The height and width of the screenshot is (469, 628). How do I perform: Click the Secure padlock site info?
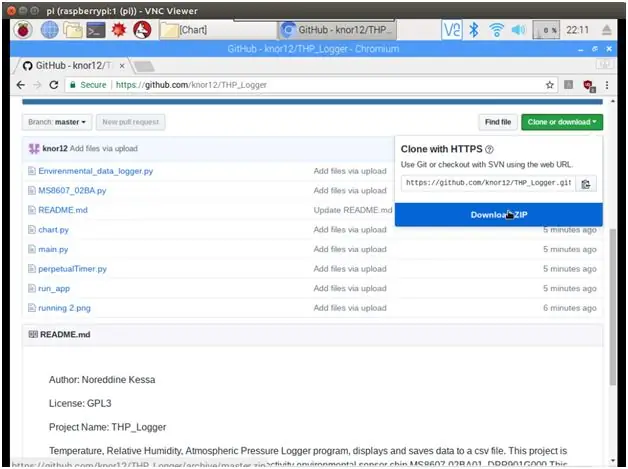(x=88, y=85)
